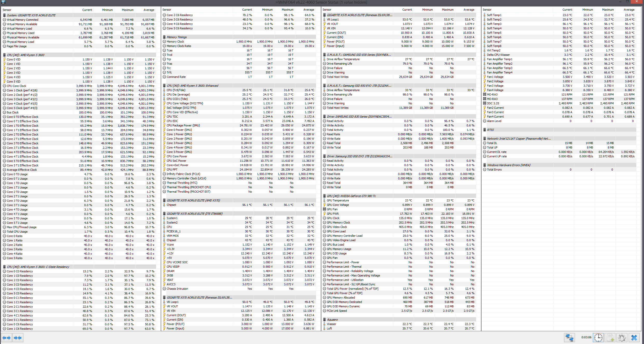Select the PCIEX16_1 temperature row
Screen dimensions: 644x344
click(x=239, y=231)
